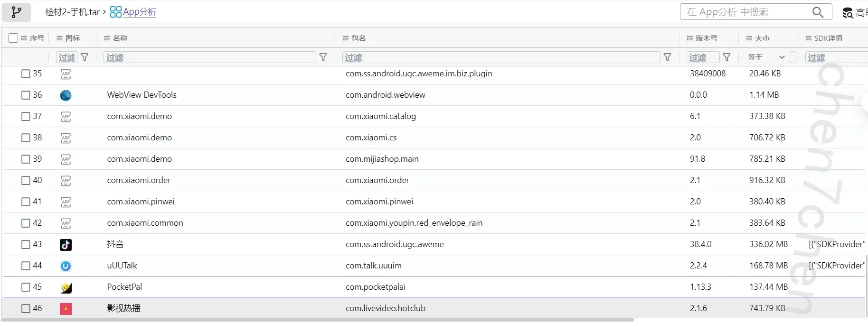The width and height of the screenshot is (868, 322).
Task: Check the checkbox for row 39
Action: [26, 159]
